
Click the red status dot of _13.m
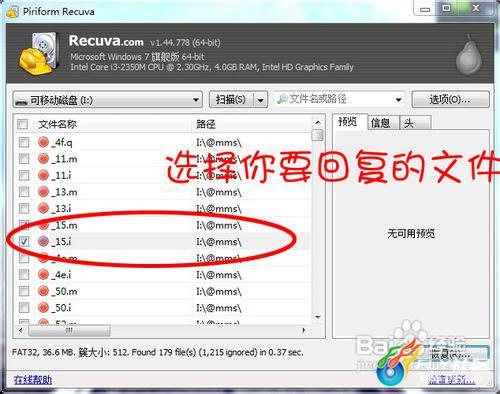click(43, 192)
